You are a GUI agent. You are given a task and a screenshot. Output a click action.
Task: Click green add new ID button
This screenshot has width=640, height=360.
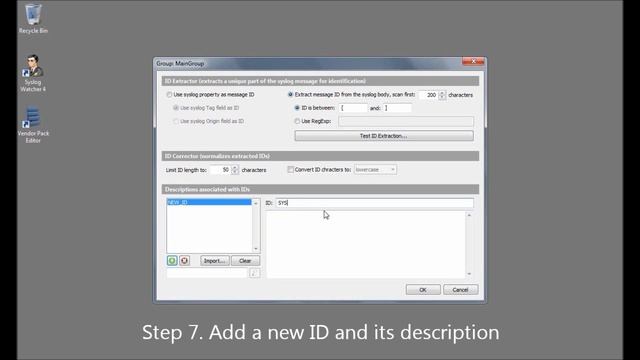(172, 260)
